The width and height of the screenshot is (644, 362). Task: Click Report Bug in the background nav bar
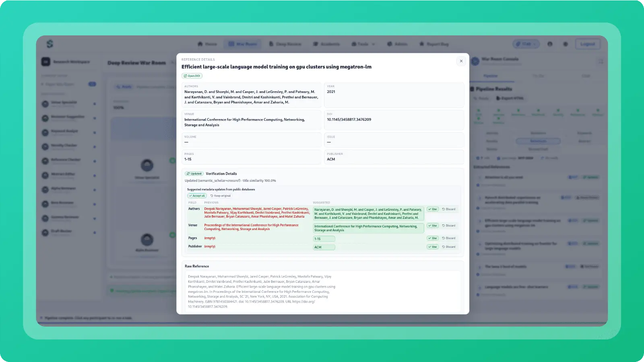click(434, 44)
